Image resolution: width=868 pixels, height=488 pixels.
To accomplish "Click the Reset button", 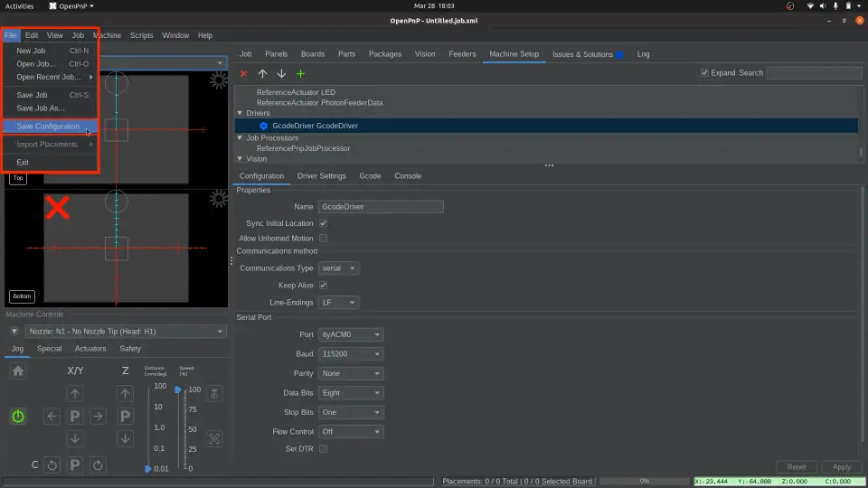I will 797,467.
